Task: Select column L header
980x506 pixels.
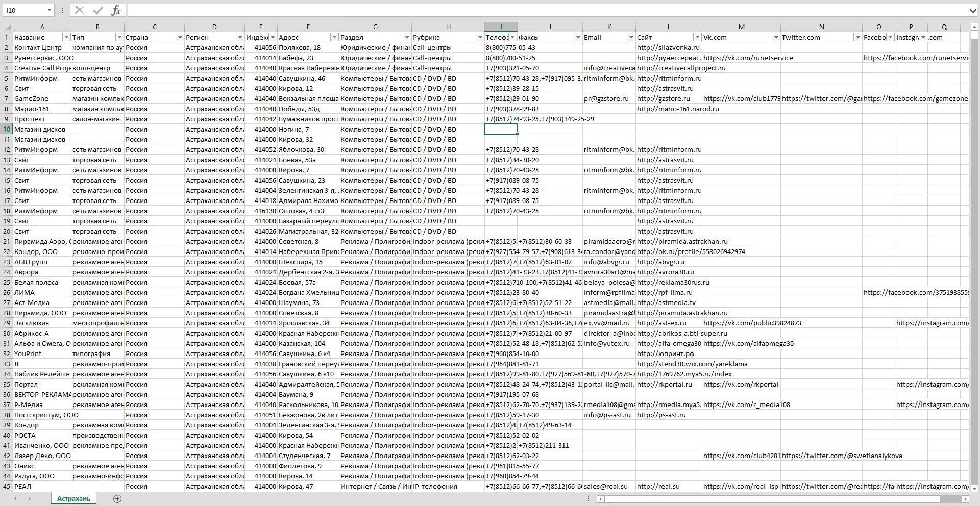Action: [669, 27]
